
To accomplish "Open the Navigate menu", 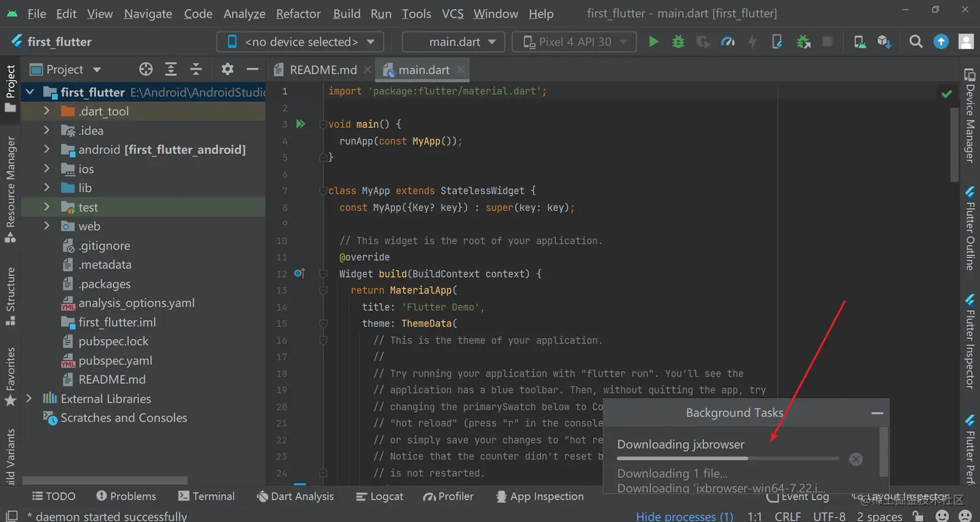I will click(148, 14).
